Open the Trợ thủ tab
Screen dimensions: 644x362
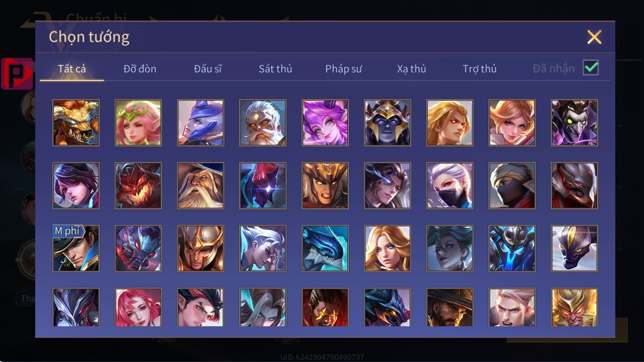479,69
